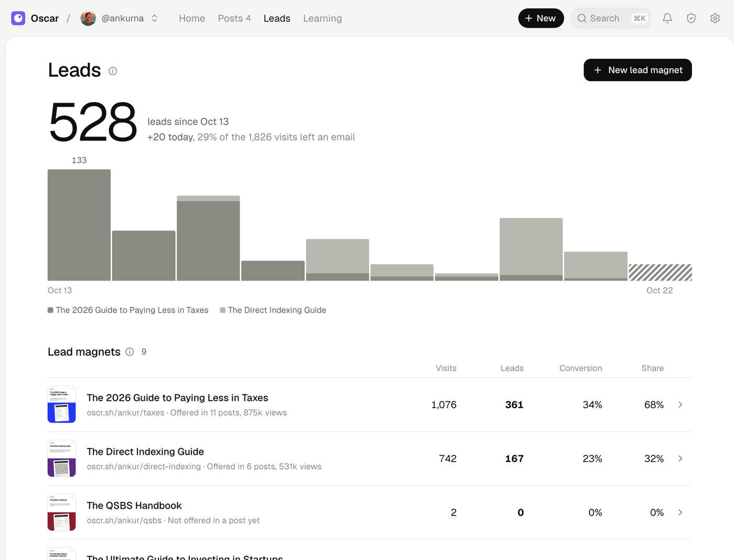The image size is (734, 560).
Task: Open the Direct Indexing Guide row chevron
Action: click(680, 459)
